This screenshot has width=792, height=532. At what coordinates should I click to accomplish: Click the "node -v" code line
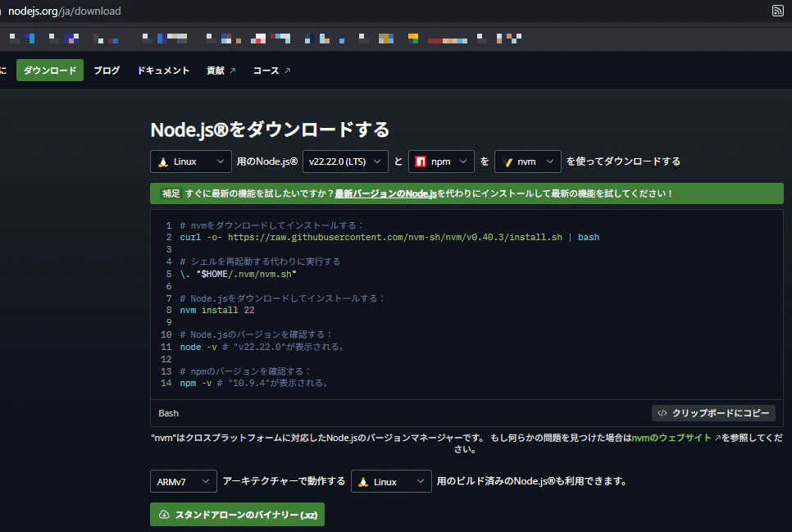click(262, 347)
